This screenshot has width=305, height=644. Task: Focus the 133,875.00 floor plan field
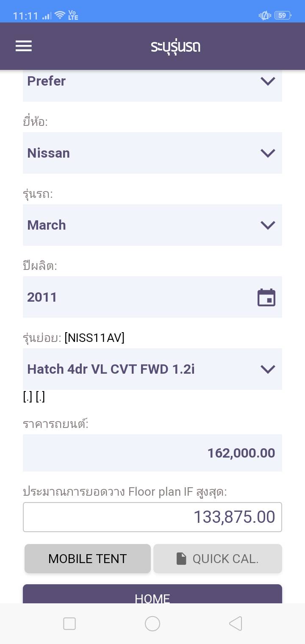pos(152,517)
